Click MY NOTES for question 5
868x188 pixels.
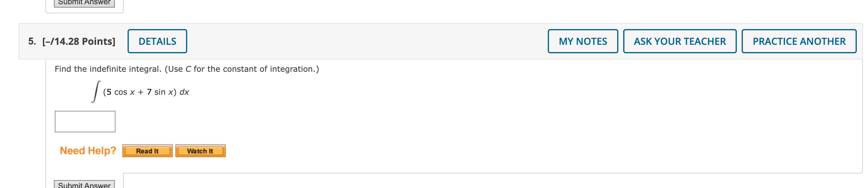pyautogui.click(x=583, y=41)
